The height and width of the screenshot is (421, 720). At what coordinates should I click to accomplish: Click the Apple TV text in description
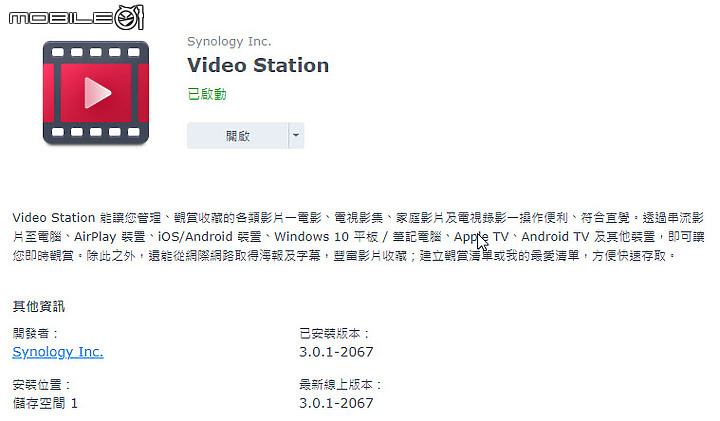[481, 237]
